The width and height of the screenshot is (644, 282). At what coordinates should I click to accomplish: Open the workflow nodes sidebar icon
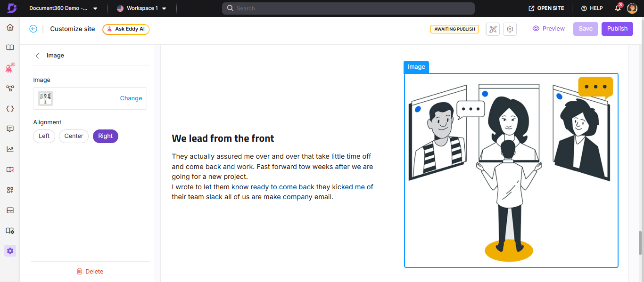tap(10, 88)
